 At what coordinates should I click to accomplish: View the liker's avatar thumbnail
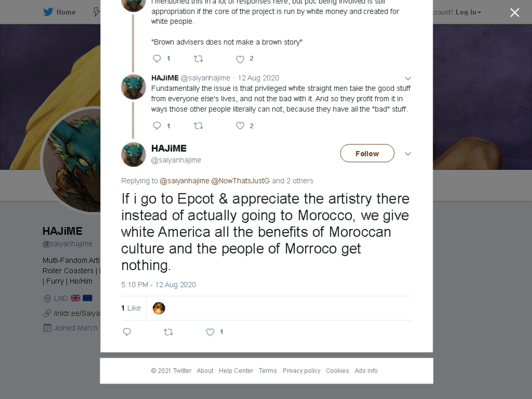tap(159, 308)
